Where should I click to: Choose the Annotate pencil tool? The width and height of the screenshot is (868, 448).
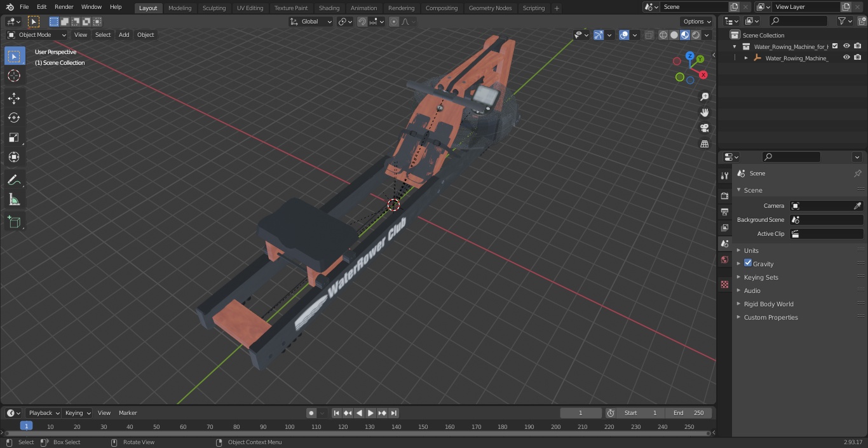14,180
